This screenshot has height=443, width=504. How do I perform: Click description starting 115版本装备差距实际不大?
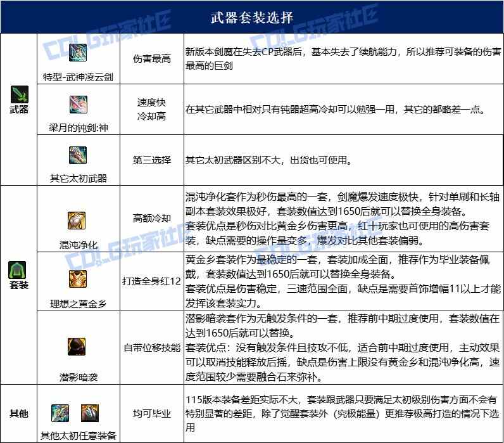(x=343, y=413)
